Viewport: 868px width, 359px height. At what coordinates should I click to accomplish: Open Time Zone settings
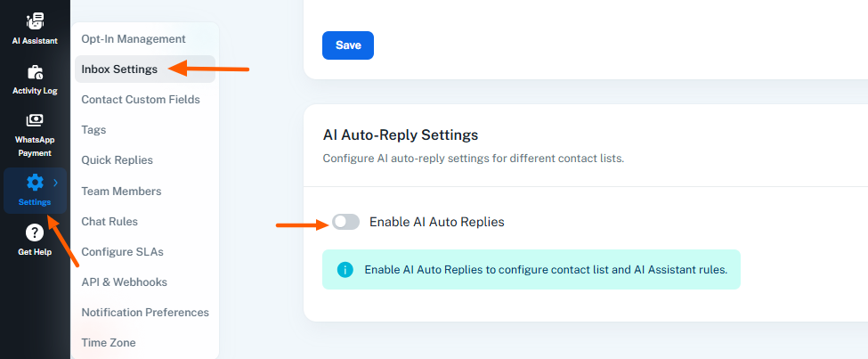[108, 342]
